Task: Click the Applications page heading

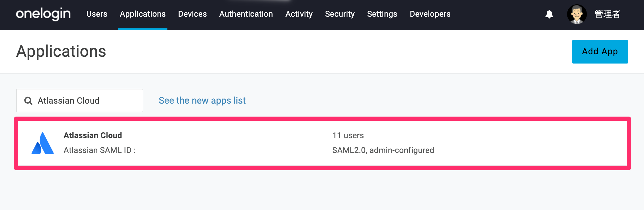Action: (x=61, y=51)
